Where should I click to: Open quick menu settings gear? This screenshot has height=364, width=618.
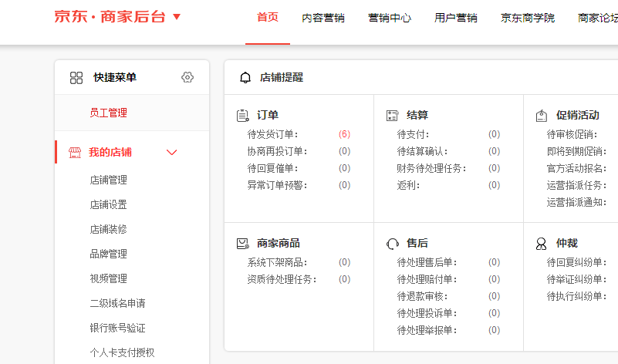(187, 78)
